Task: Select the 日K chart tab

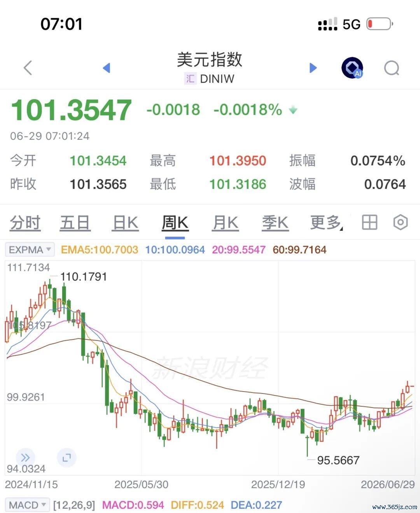Action: coord(125,223)
